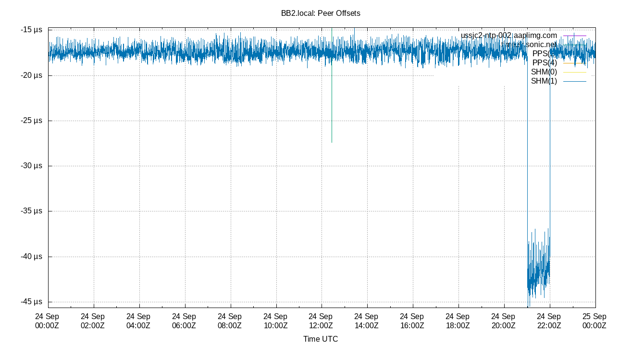Screen dimensions: 644x346
Task: Select the 24 Sep 12:00Z x-axis label
Action: coord(321,321)
